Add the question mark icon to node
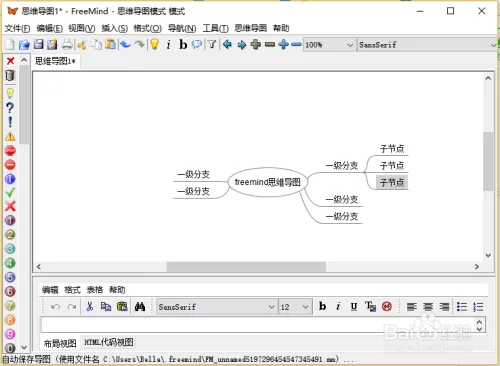 [x=10, y=108]
